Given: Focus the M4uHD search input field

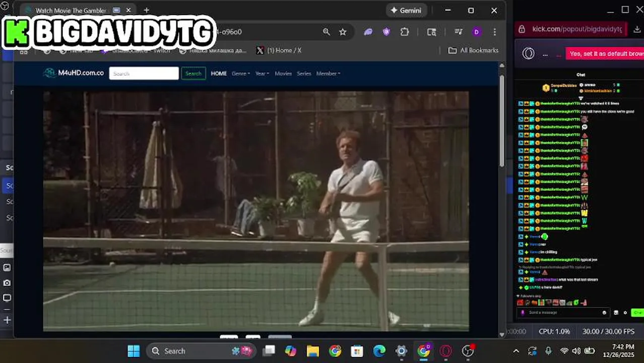Looking at the screenshot, I should click(x=144, y=74).
